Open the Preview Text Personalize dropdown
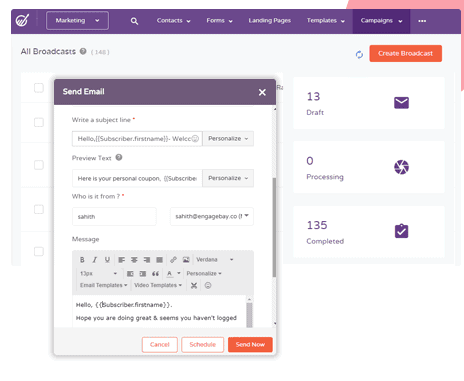 pyautogui.click(x=228, y=178)
